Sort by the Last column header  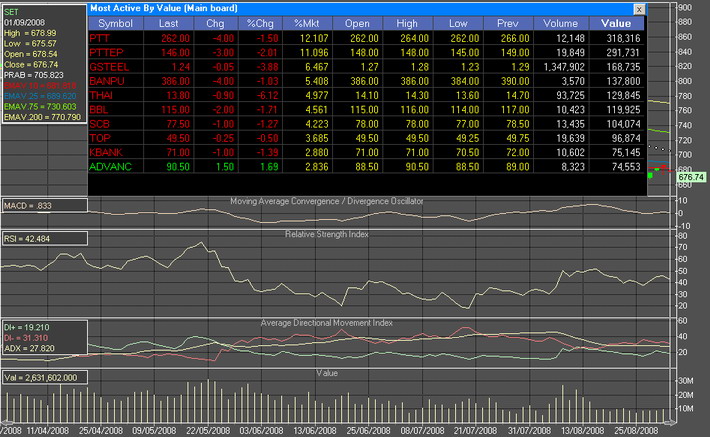[168, 24]
